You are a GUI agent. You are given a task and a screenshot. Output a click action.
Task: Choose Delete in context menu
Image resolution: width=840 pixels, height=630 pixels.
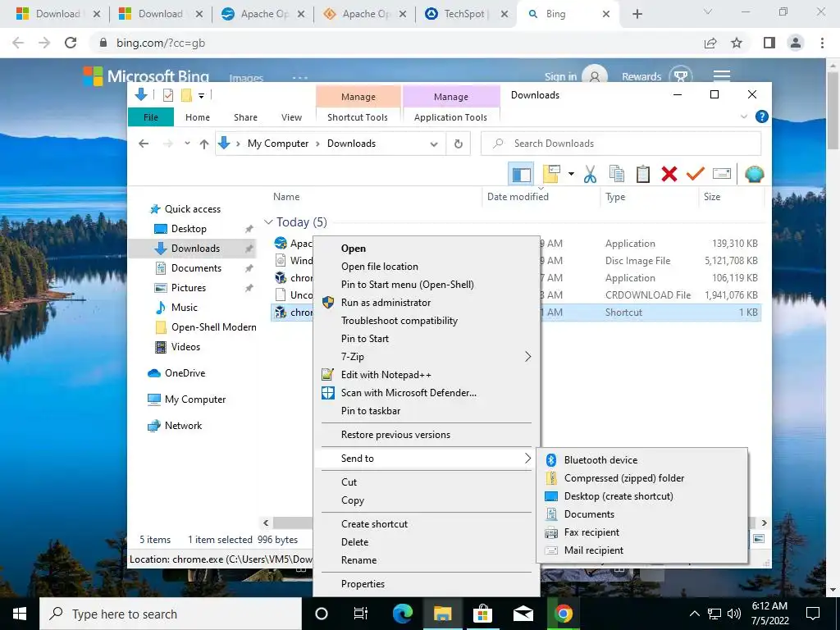tap(354, 542)
